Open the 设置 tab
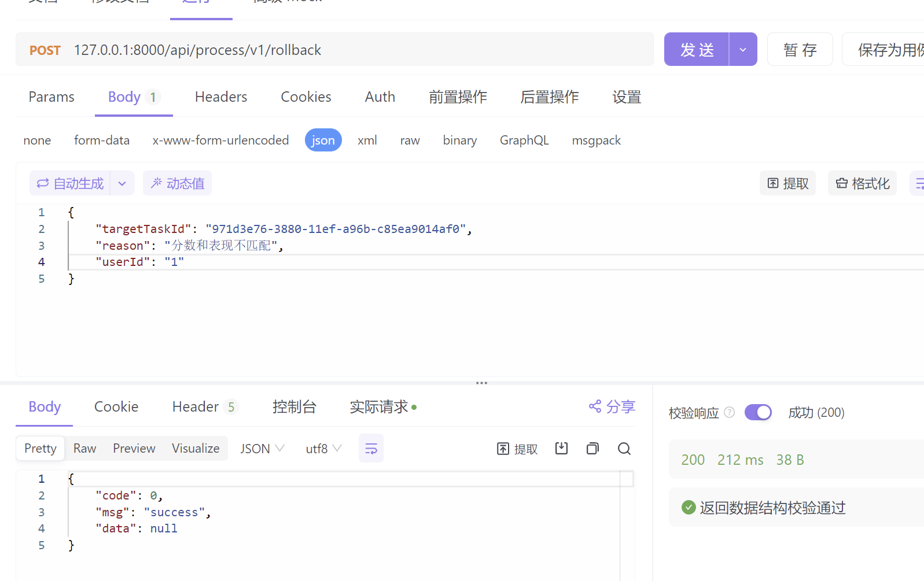924x581 pixels. (627, 97)
